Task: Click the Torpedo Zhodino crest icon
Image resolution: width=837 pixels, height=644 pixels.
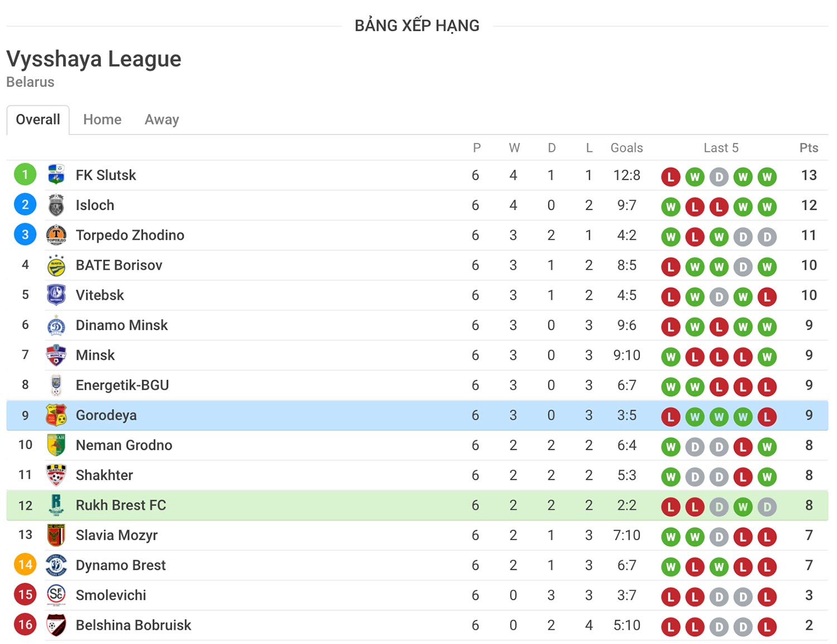Action: click(56, 235)
